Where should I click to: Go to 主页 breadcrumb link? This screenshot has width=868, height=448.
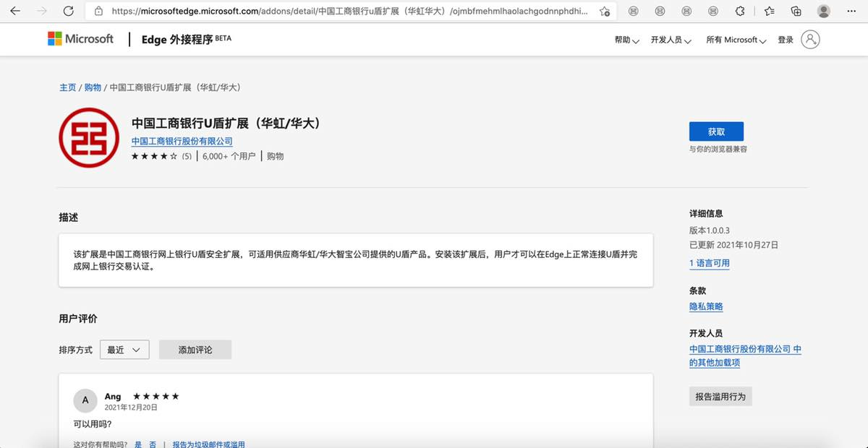[x=67, y=87]
